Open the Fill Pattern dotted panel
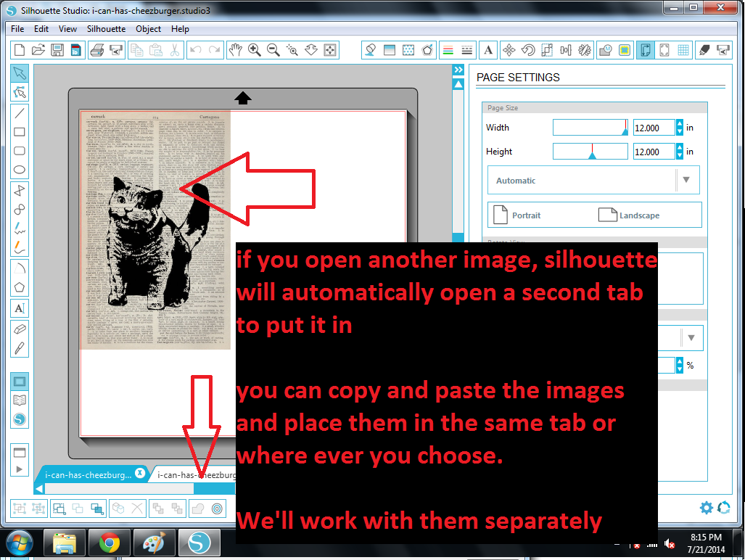Image resolution: width=745 pixels, height=560 pixels. (408, 50)
